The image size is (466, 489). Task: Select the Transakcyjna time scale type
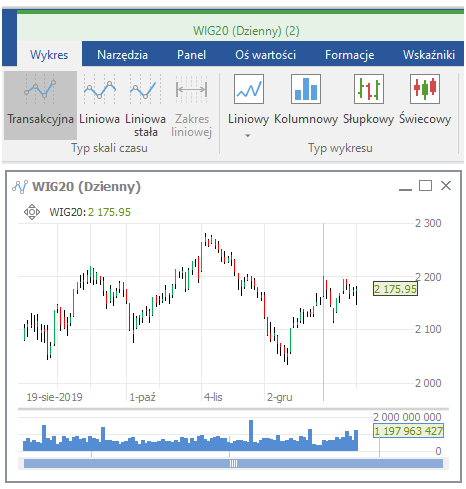[x=40, y=105]
